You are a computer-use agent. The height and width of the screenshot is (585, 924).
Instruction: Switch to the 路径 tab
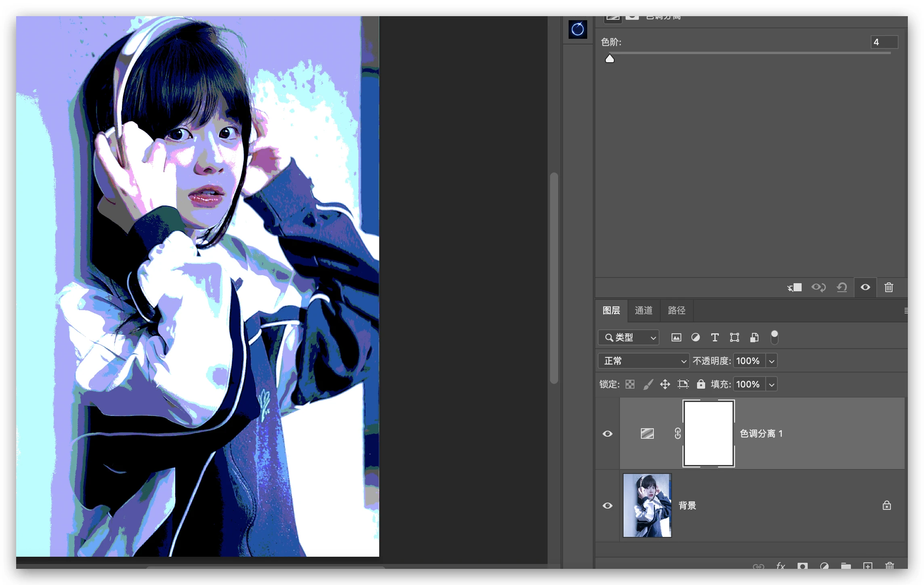[676, 310]
